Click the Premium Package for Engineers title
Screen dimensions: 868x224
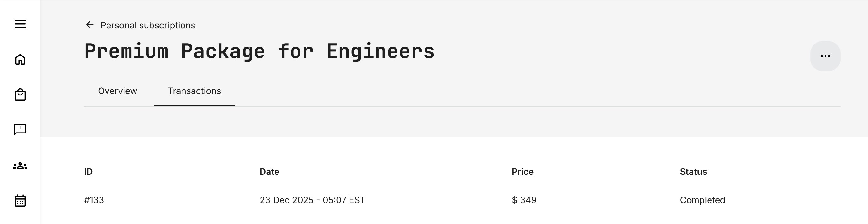tap(259, 52)
